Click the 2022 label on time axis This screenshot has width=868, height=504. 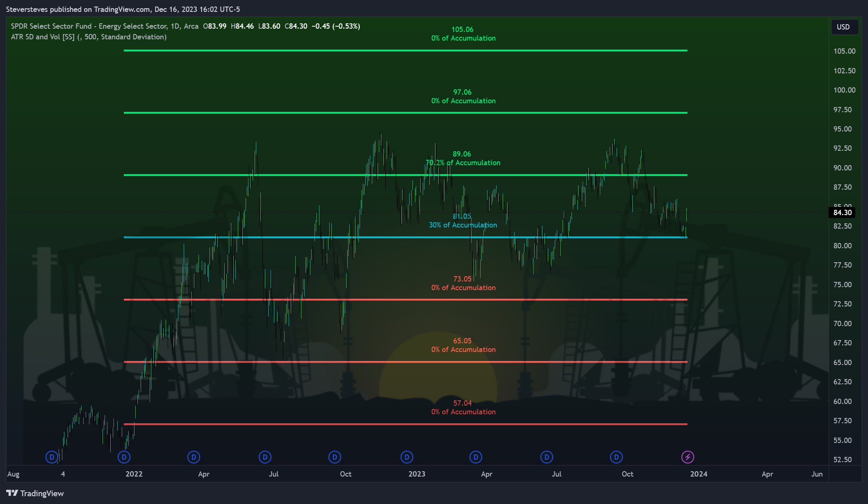point(134,474)
